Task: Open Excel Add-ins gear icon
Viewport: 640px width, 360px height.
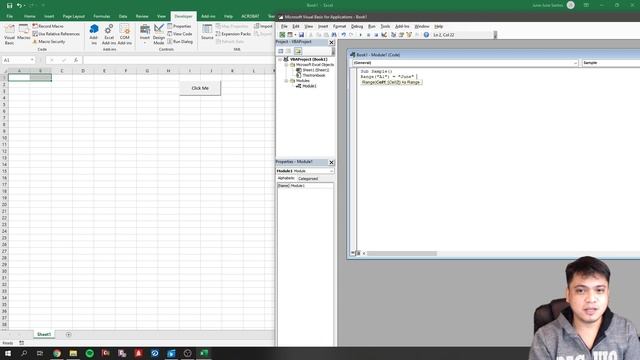Action: coord(109,34)
